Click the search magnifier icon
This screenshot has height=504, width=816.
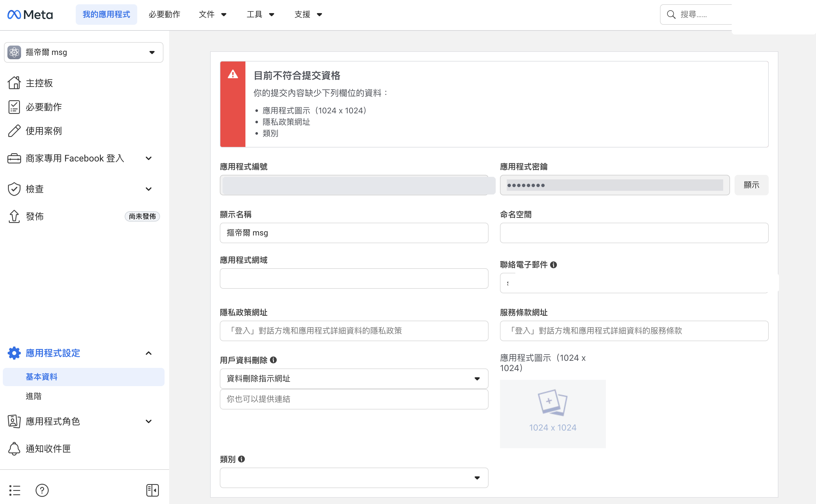point(671,14)
